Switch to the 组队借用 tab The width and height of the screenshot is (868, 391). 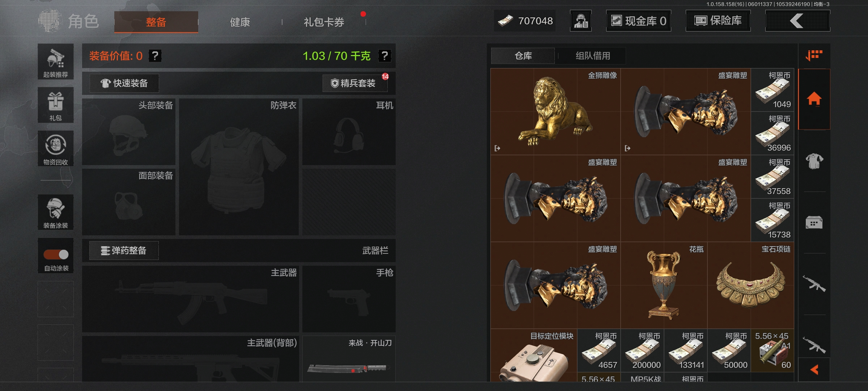coord(593,56)
